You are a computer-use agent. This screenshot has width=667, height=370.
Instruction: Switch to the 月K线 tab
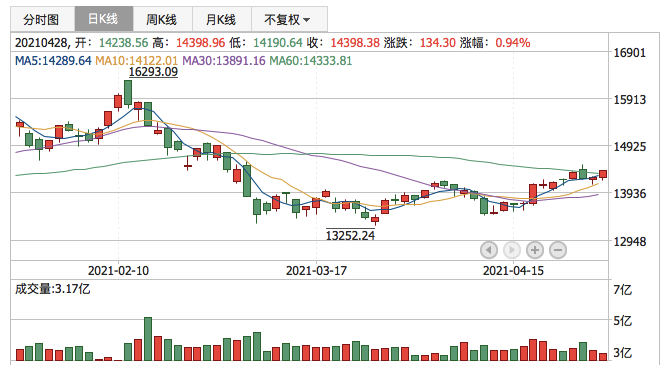coord(222,19)
